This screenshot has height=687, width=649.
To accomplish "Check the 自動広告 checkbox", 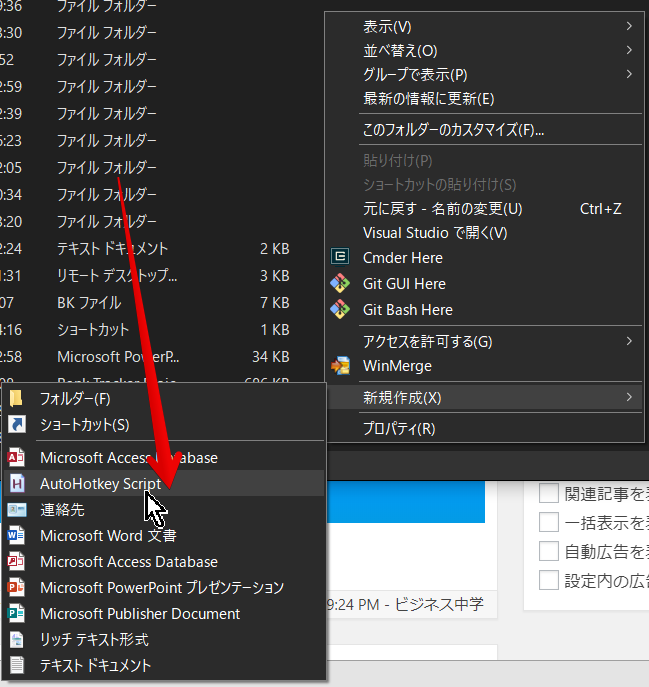I will point(549,551).
